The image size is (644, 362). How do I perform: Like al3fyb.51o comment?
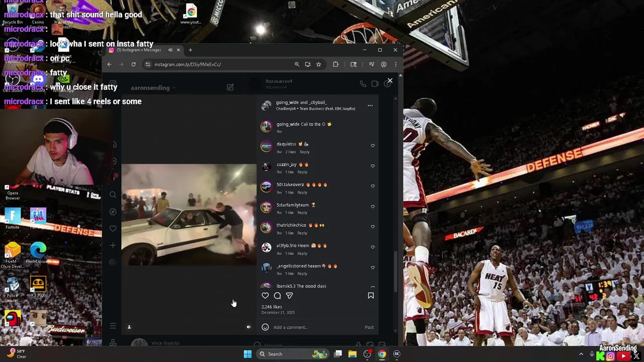point(373,247)
